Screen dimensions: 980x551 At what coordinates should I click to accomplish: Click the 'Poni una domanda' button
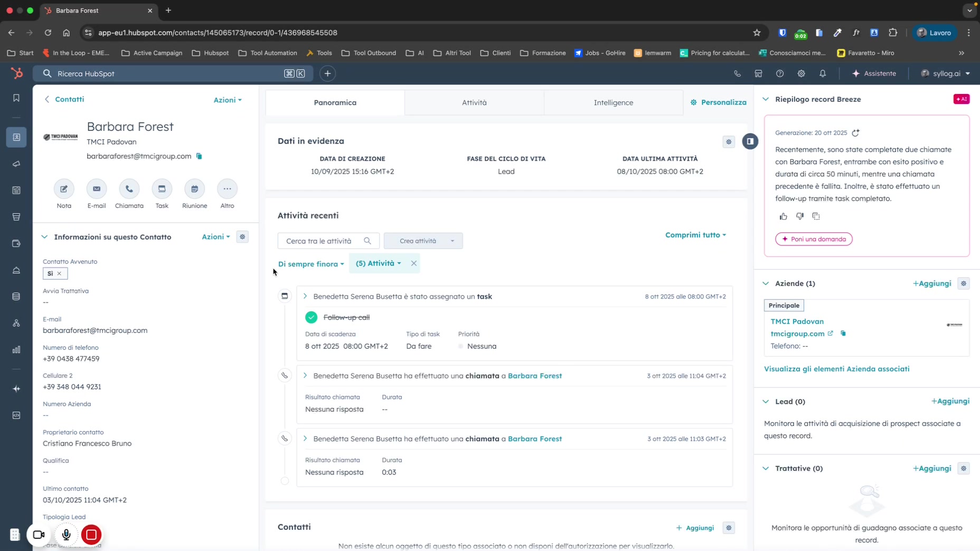[x=813, y=239]
